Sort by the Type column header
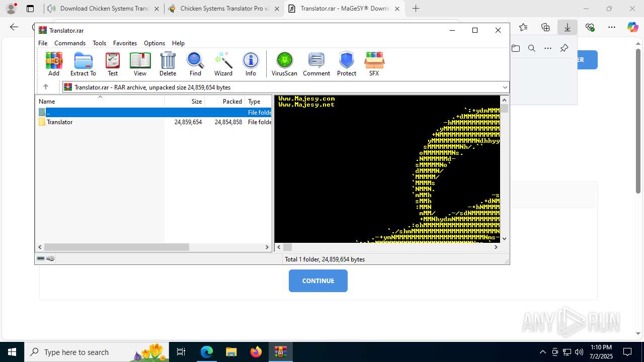The image size is (644, 362). 258,101
